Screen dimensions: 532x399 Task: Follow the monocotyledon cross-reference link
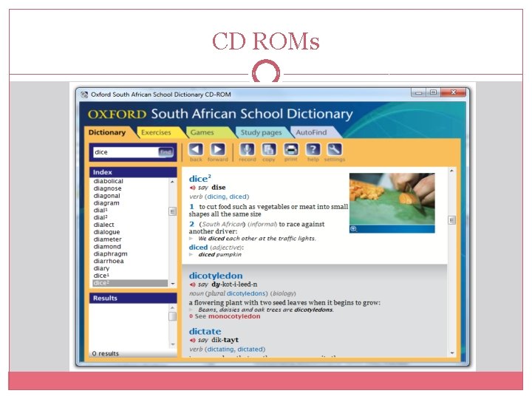click(x=234, y=316)
